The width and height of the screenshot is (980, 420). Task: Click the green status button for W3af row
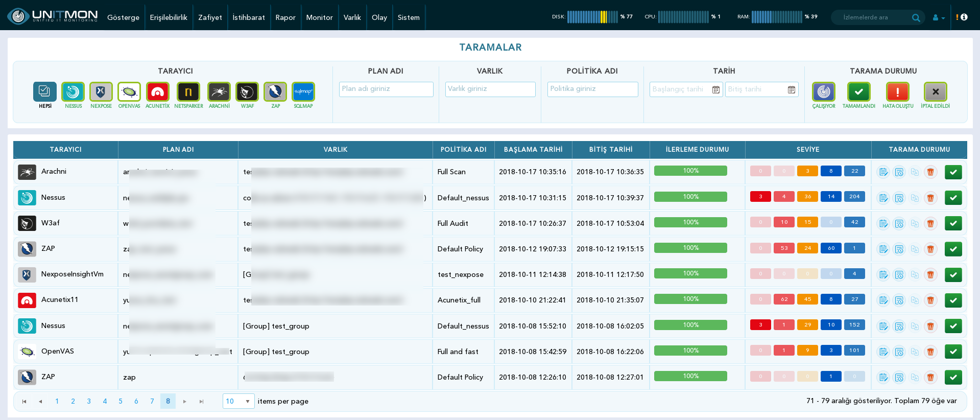953,223
